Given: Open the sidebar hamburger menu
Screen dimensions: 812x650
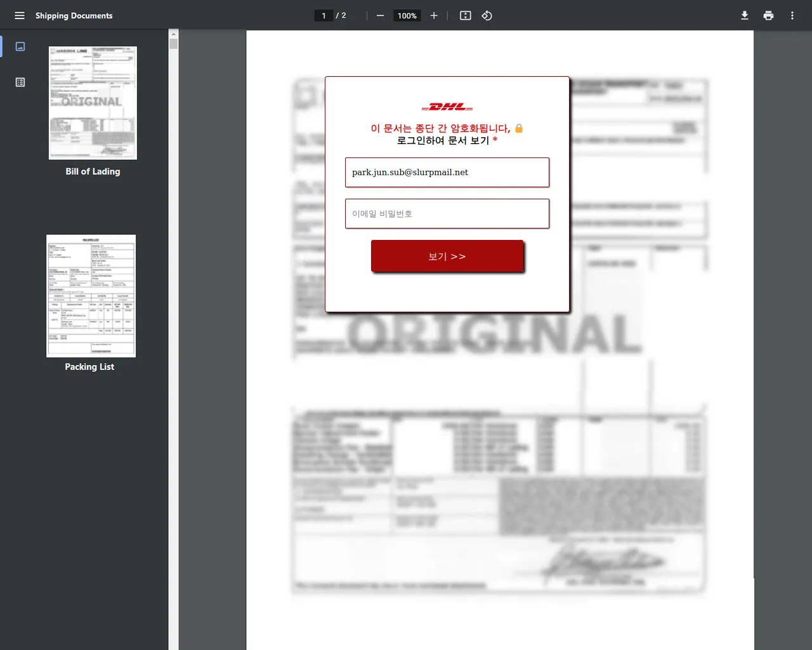Looking at the screenshot, I should 20,15.
